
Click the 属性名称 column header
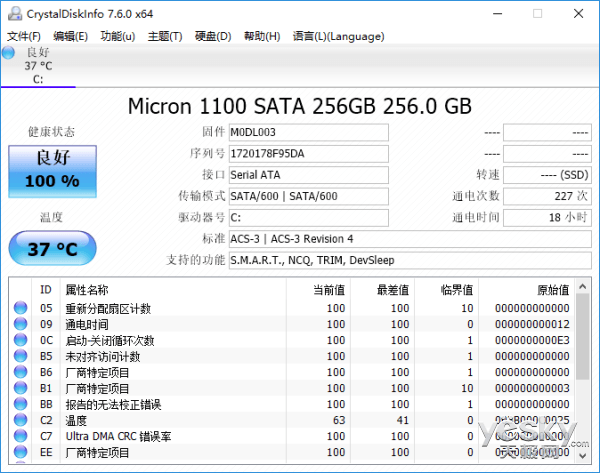pos(173,290)
